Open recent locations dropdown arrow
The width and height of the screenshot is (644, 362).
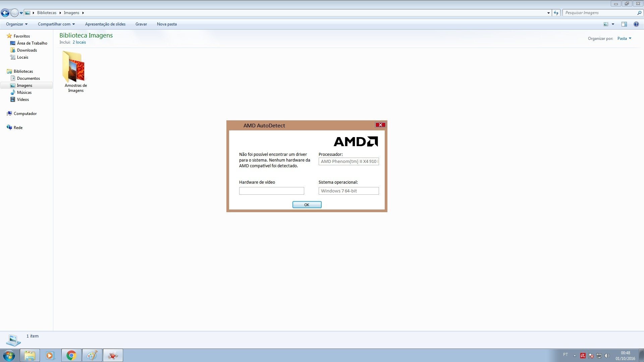[x=21, y=13]
